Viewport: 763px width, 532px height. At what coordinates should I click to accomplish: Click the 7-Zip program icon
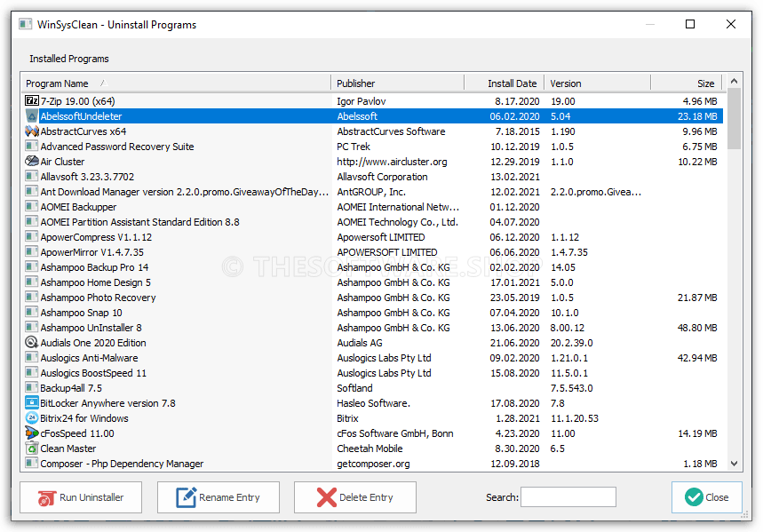[x=32, y=100]
